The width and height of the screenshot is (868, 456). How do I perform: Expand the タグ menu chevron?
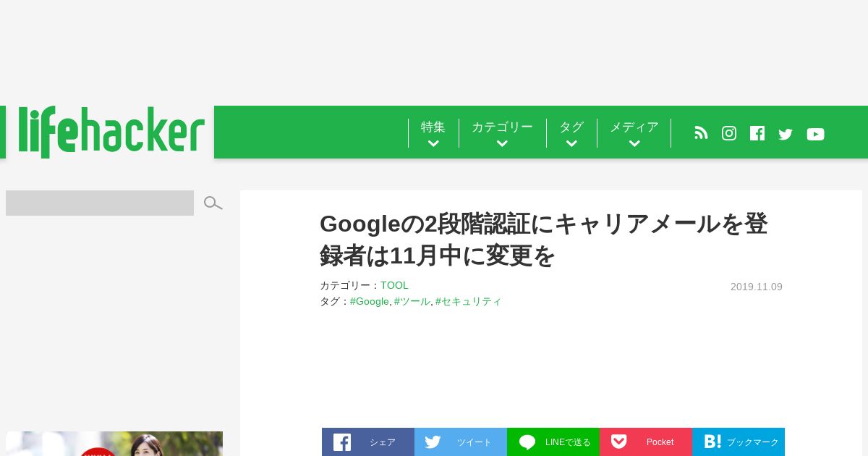571,143
